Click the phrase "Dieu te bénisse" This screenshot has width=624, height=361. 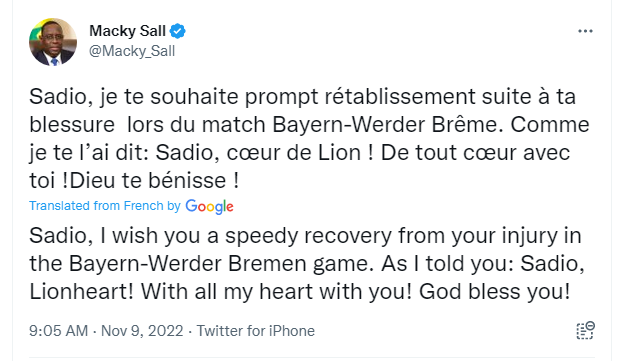[x=148, y=181]
